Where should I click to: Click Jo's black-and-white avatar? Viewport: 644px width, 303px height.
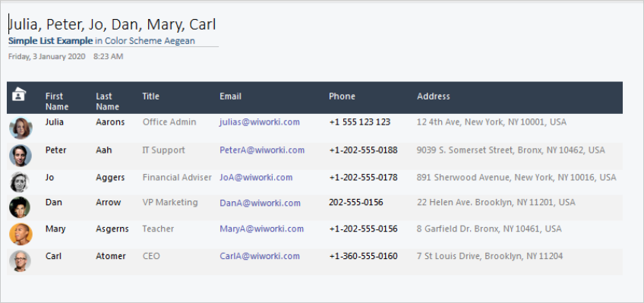tap(20, 182)
